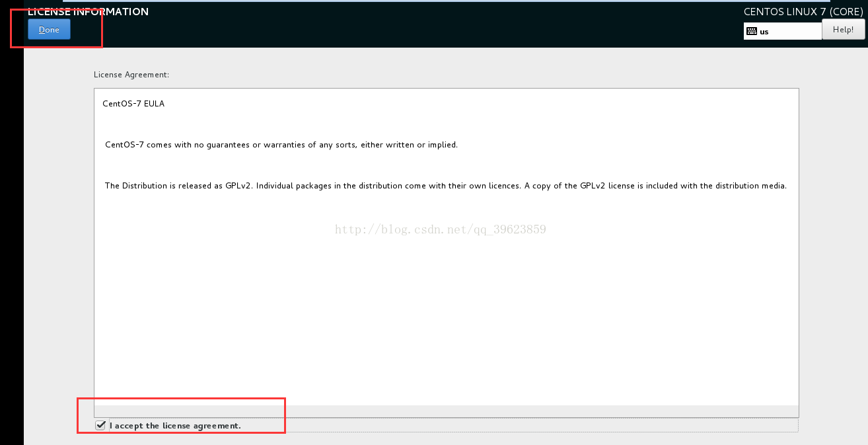Click the 'I accept the license agreement.' label
868x445 pixels.
pyautogui.click(x=175, y=426)
